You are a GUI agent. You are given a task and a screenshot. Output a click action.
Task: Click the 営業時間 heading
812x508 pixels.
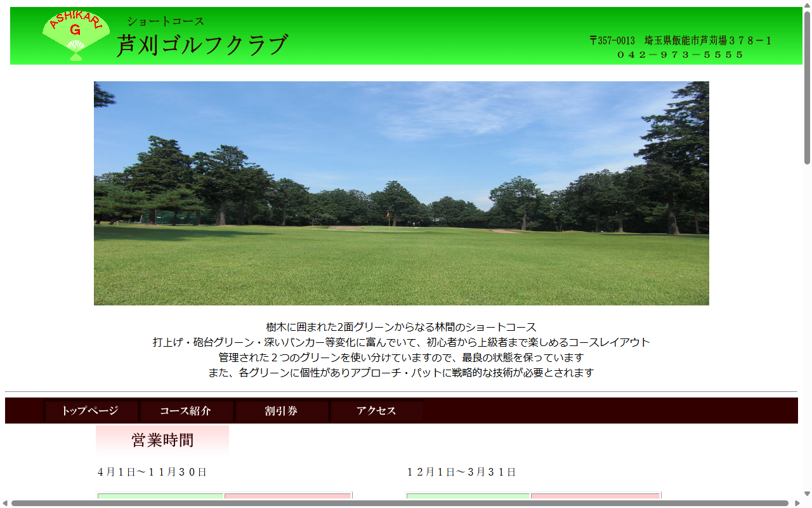click(x=162, y=440)
